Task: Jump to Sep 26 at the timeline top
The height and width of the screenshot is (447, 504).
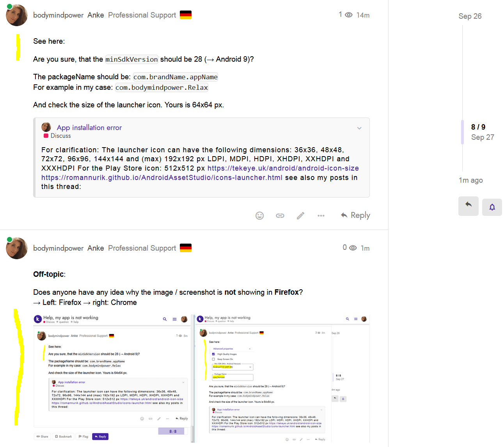Action: point(470,16)
